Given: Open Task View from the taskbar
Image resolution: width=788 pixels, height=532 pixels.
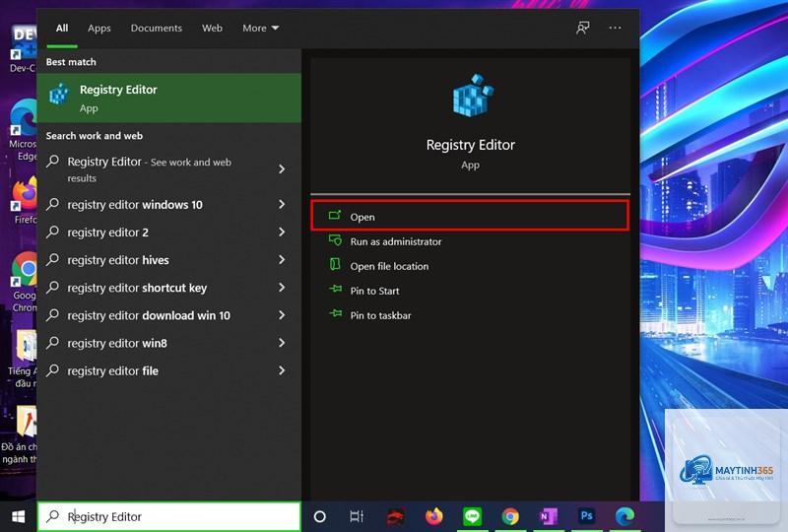Looking at the screenshot, I should (x=357, y=516).
